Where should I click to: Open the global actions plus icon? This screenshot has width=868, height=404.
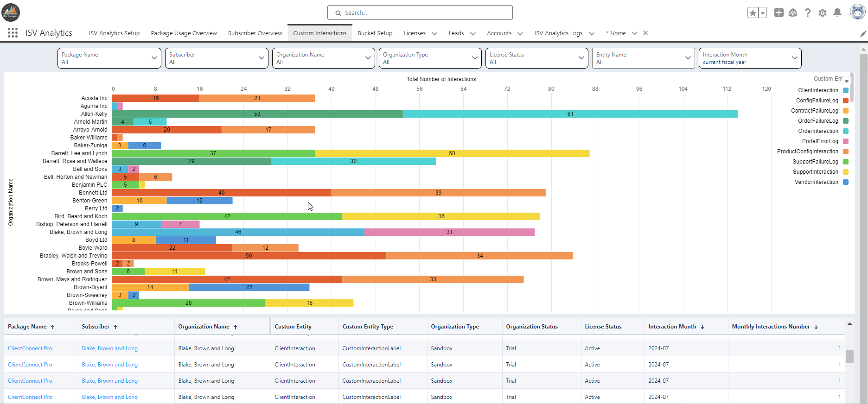(779, 13)
